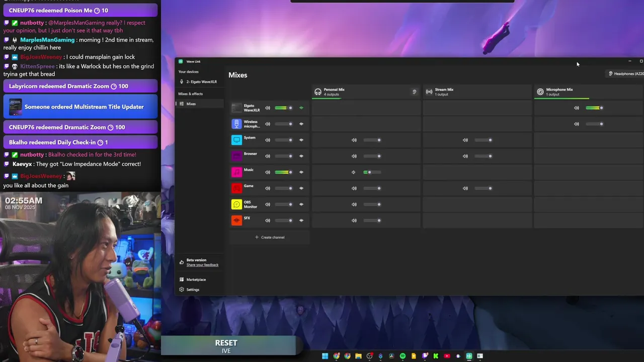
Task: Open effects for the OBS Monitor channel
Action: click(x=301, y=204)
